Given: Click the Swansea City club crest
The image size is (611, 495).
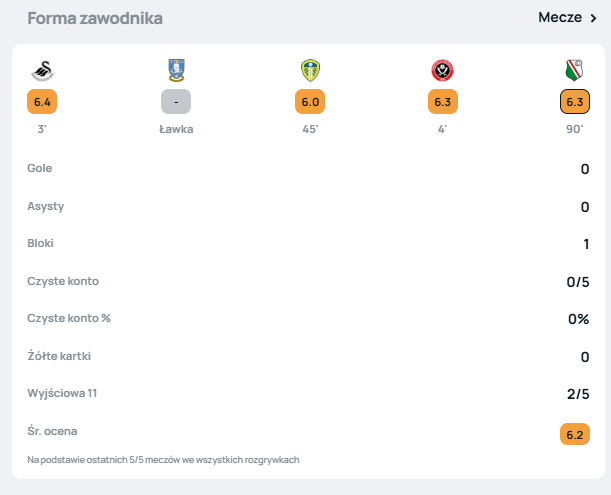Looking at the screenshot, I should (x=42, y=70).
